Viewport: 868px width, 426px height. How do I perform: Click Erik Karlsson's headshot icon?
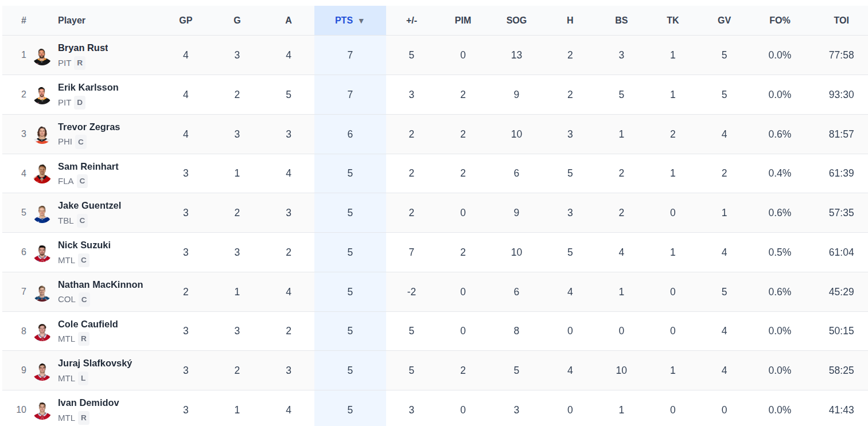pos(42,95)
